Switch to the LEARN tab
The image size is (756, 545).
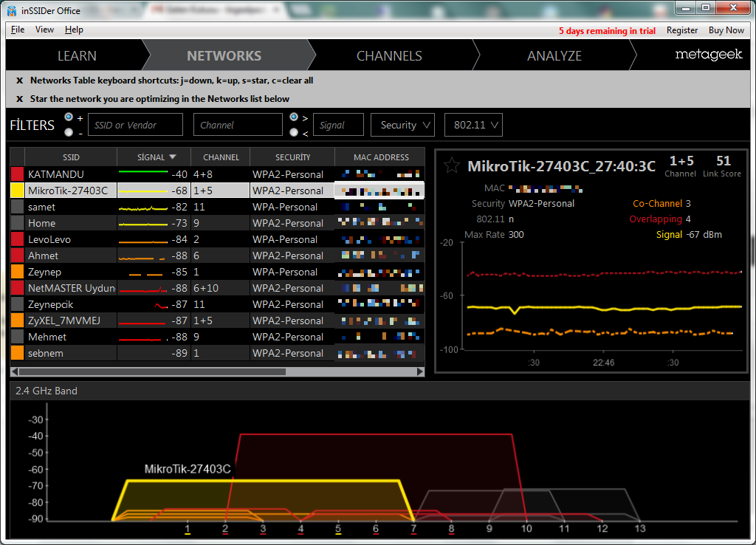tap(77, 56)
